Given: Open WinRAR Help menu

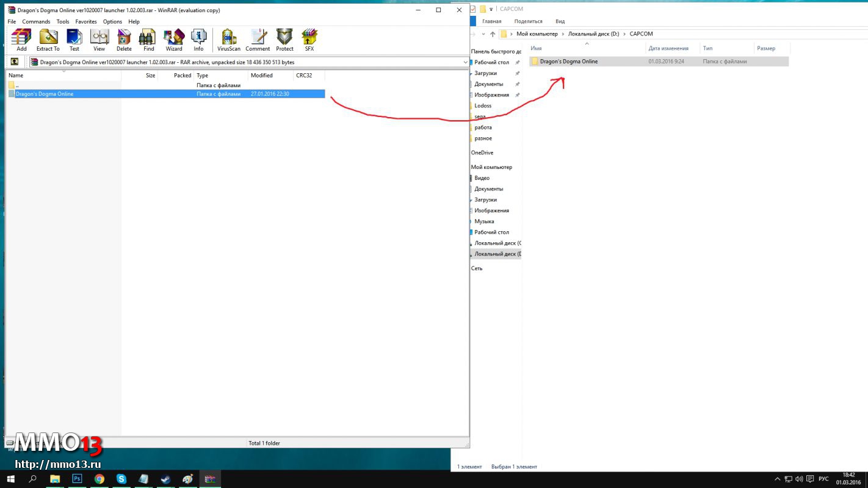Looking at the screenshot, I should [134, 21].
